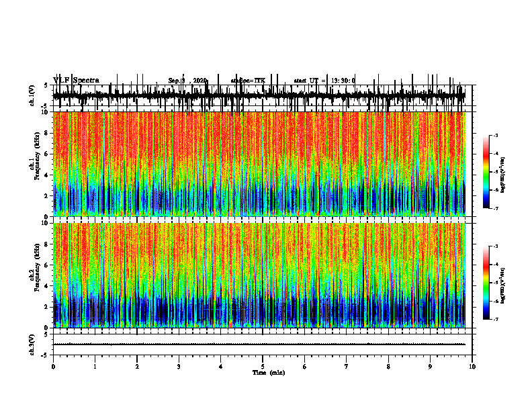Click the '-5' label on ch.2 colorbar

496,283
